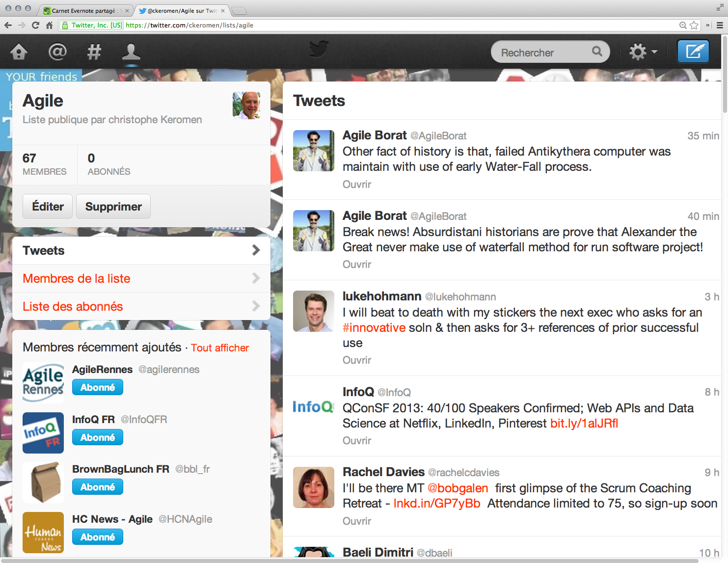Click the Tout afficher link
Viewport: 728px width, 563px height.
pos(219,348)
